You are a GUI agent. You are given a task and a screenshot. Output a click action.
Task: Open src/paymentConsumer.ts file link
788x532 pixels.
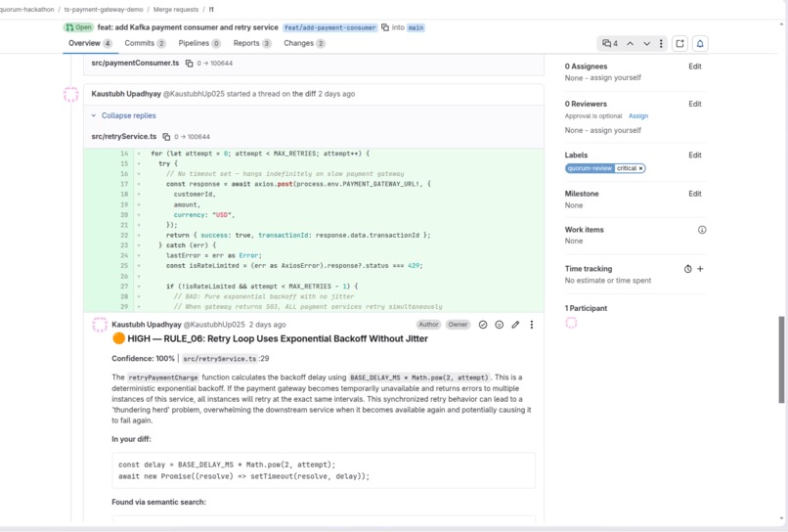(135, 64)
